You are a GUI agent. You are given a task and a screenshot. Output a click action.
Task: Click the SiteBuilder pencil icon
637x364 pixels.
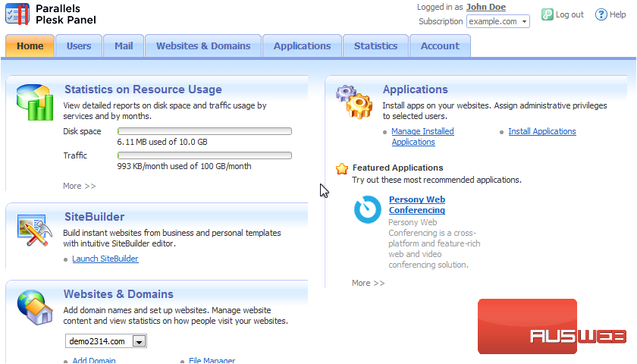[x=34, y=229]
